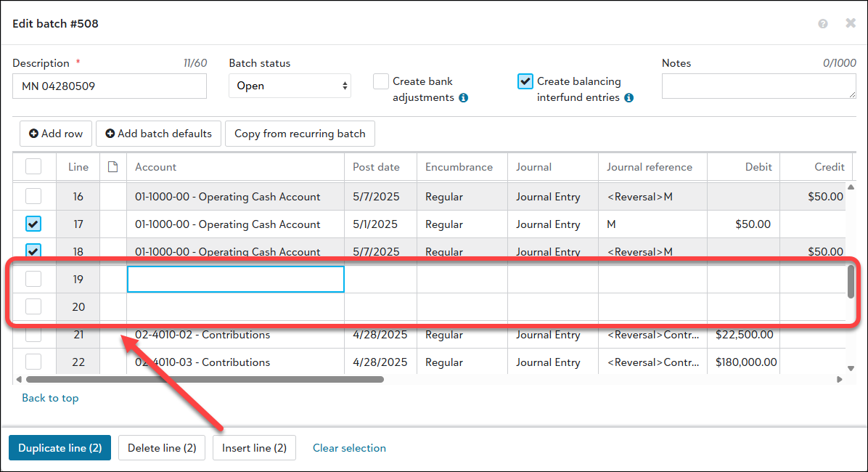Click the horizontal scrollbar thumb
The width and height of the screenshot is (868, 472).
(205, 380)
